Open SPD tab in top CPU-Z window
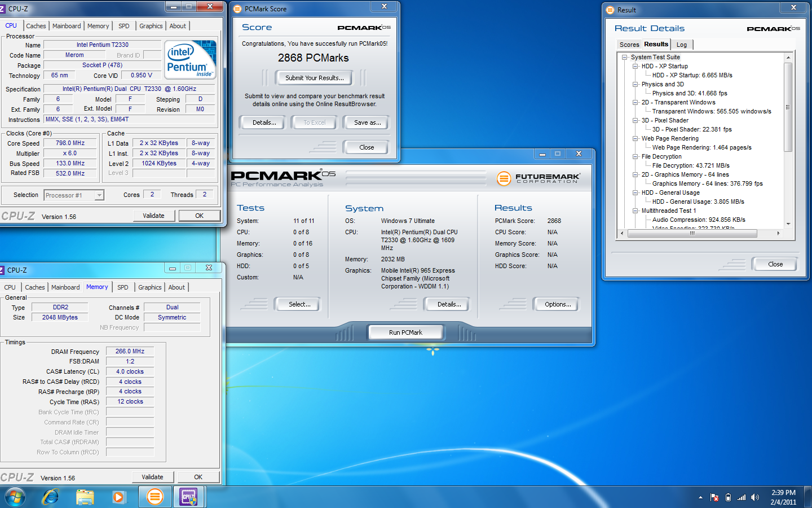 pyautogui.click(x=124, y=26)
